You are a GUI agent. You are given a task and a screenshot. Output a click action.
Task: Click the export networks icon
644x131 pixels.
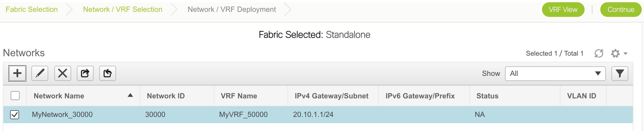[x=85, y=73]
